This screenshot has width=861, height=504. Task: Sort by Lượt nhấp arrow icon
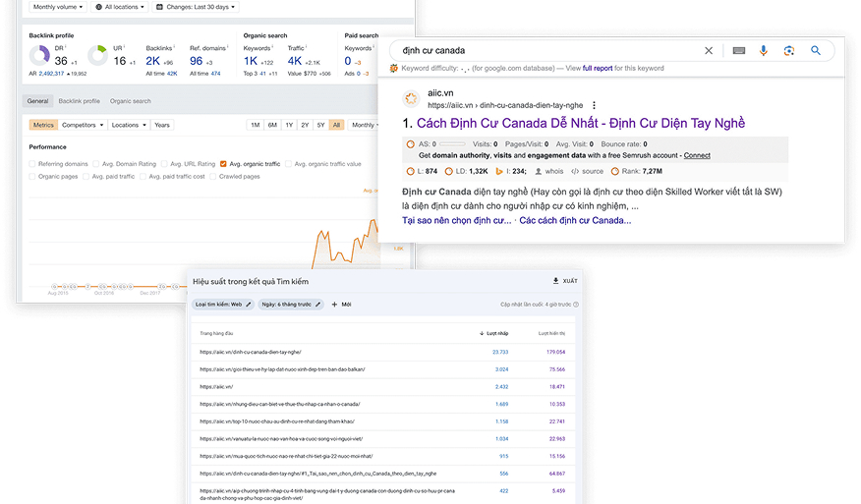click(482, 333)
